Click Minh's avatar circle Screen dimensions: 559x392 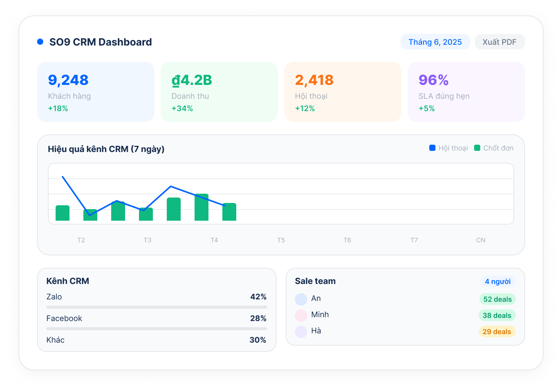point(301,315)
